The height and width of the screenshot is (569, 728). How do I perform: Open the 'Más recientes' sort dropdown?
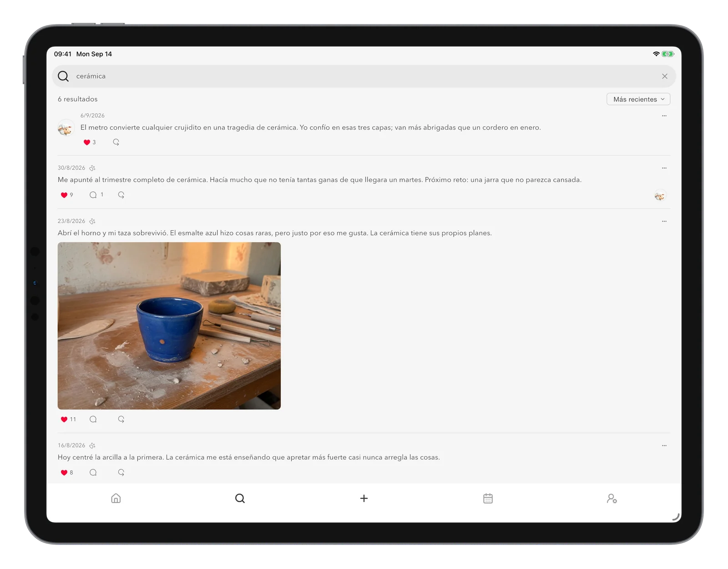click(638, 99)
